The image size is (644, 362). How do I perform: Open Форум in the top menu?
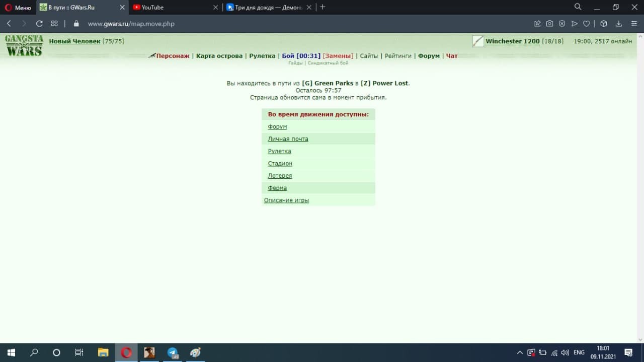(429, 56)
